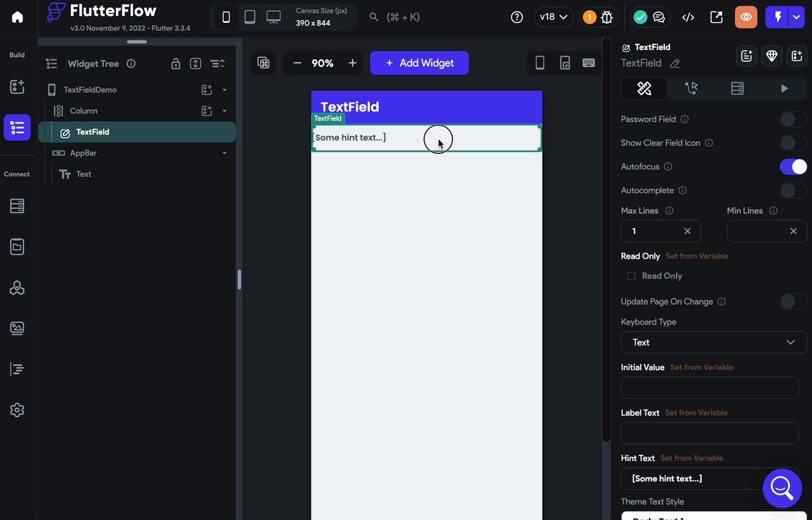This screenshot has height=520, width=812.
Task: Zoom in the canvas with plus
Action: pos(353,63)
